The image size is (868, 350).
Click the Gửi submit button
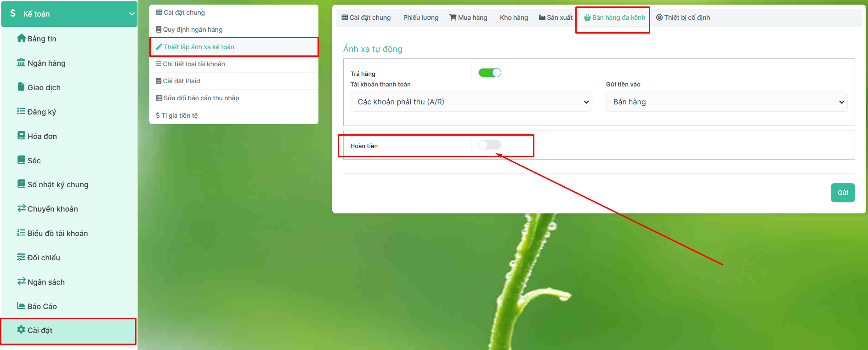tap(843, 193)
